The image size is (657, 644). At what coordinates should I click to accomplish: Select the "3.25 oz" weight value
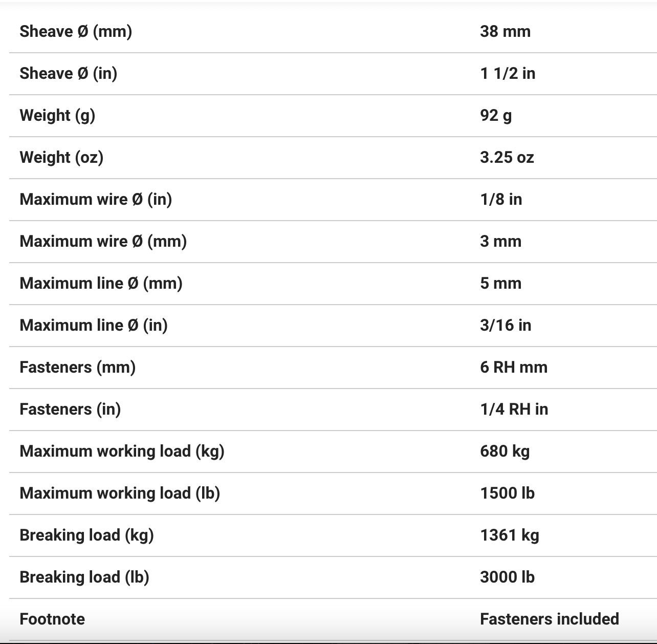[x=507, y=158]
